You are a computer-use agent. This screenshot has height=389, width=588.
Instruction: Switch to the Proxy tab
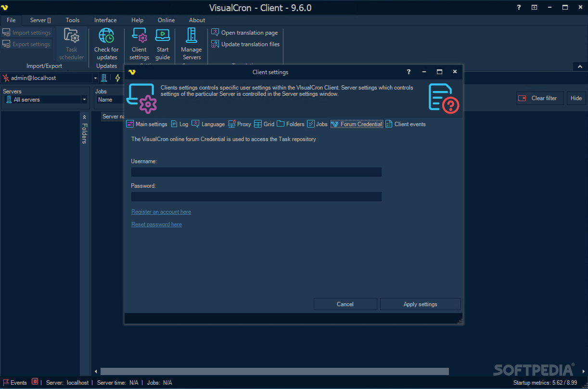240,124
